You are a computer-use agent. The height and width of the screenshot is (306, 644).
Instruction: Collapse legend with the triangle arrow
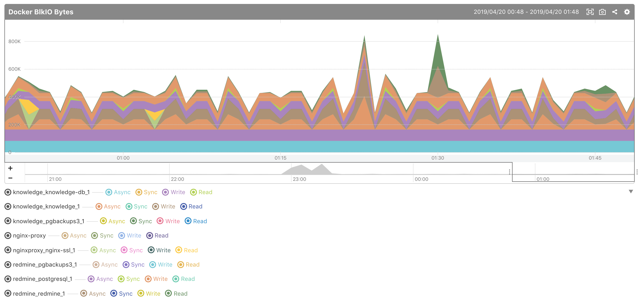(x=631, y=191)
